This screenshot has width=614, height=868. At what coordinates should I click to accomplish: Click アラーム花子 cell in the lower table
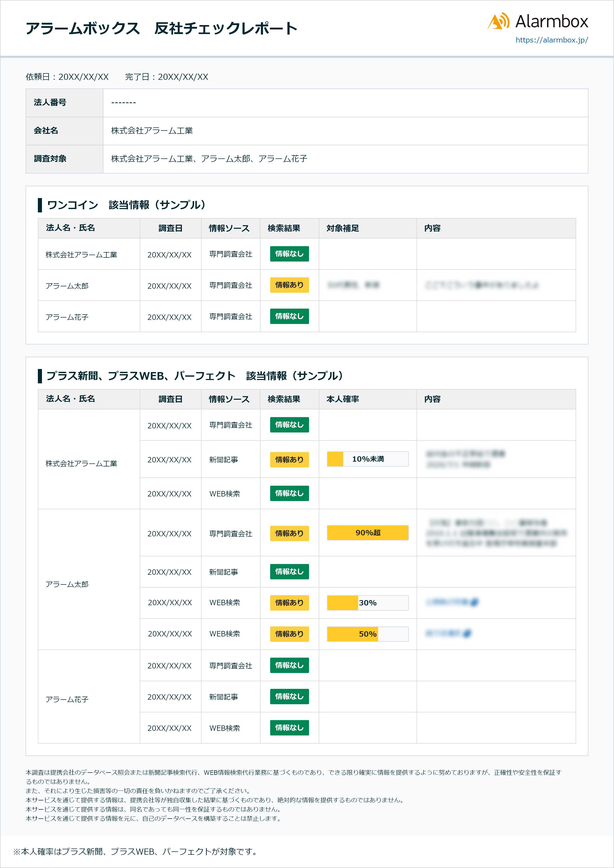click(67, 700)
